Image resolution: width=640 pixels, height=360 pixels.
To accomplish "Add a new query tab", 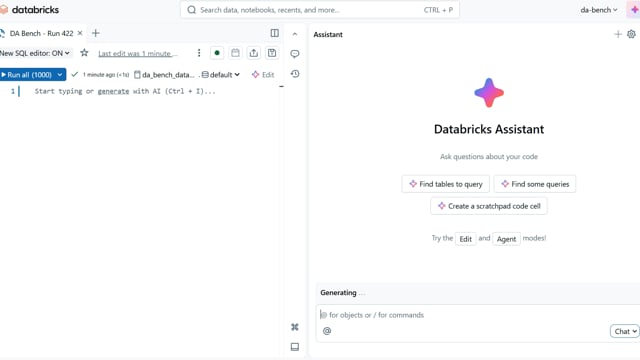I will 96,33.
